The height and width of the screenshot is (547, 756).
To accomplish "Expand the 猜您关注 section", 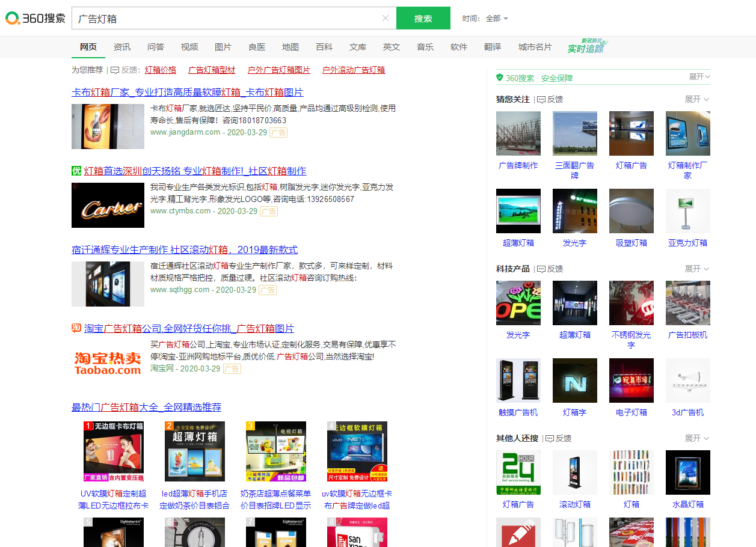I will pyautogui.click(x=697, y=99).
